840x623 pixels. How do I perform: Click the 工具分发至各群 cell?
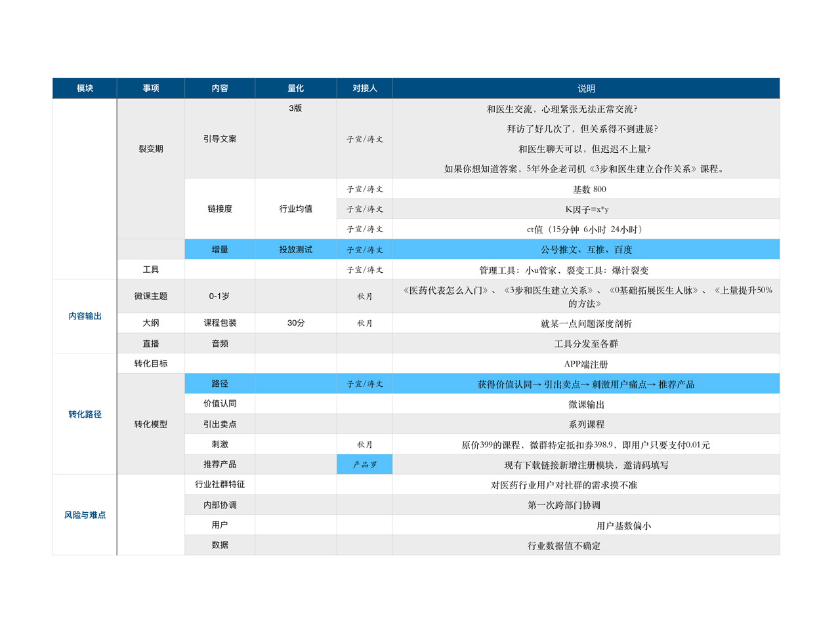click(586, 343)
